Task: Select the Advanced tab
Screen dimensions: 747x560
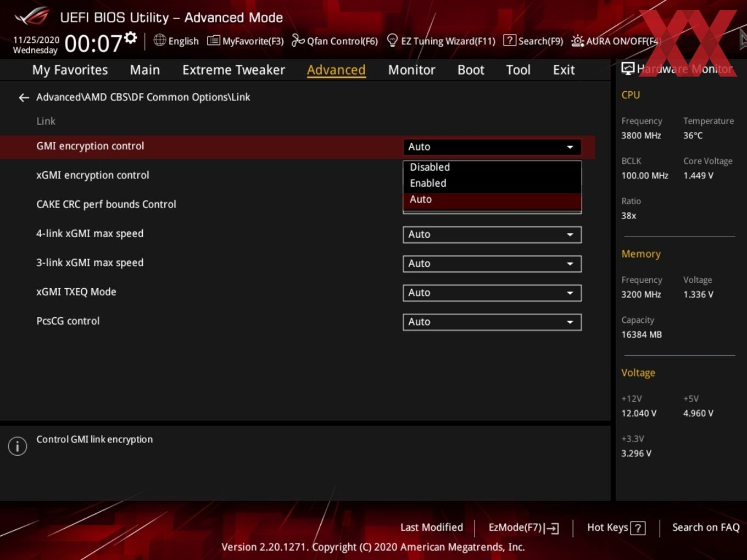Action: 336,70
